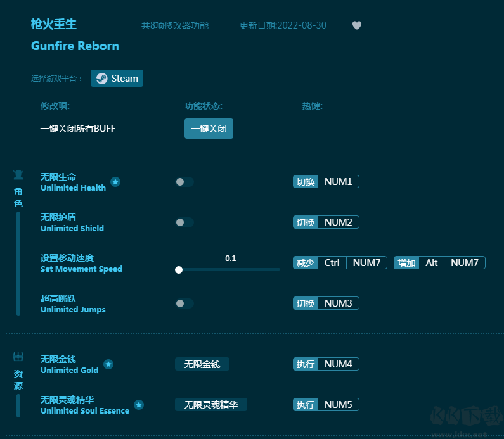Screen dimensions: 504x439
Task: Toggle Unlimited Jumps on
Action: 184,303
